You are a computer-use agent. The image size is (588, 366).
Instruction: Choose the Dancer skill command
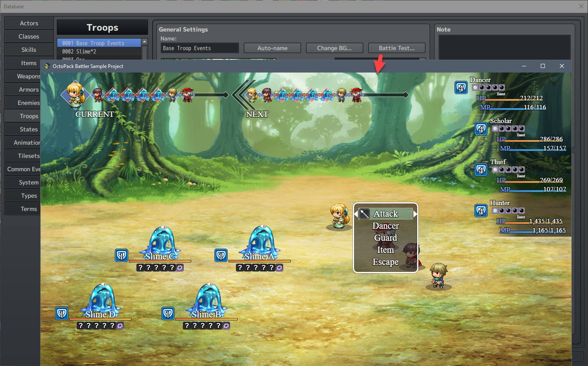point(386,226)
